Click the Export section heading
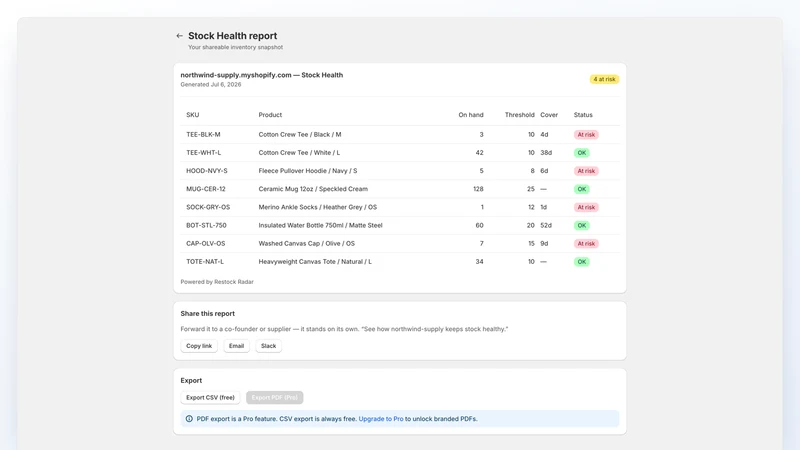The image size is (800, 450). click(x=191, y=381)
